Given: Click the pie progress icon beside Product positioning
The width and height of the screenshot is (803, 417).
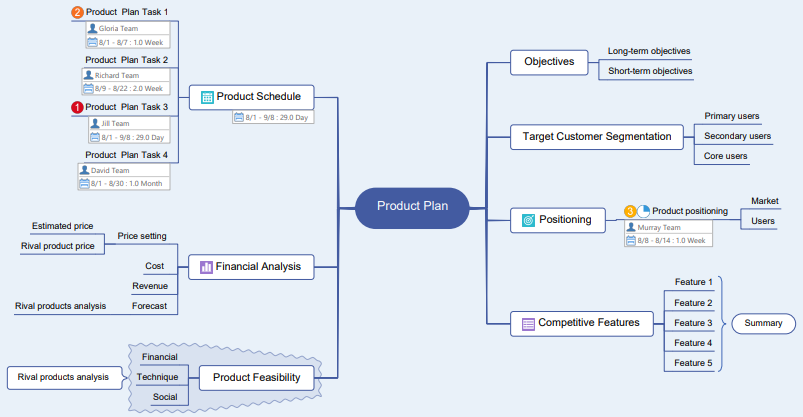Looking at the screenshot, I should (x=644, y=211).
